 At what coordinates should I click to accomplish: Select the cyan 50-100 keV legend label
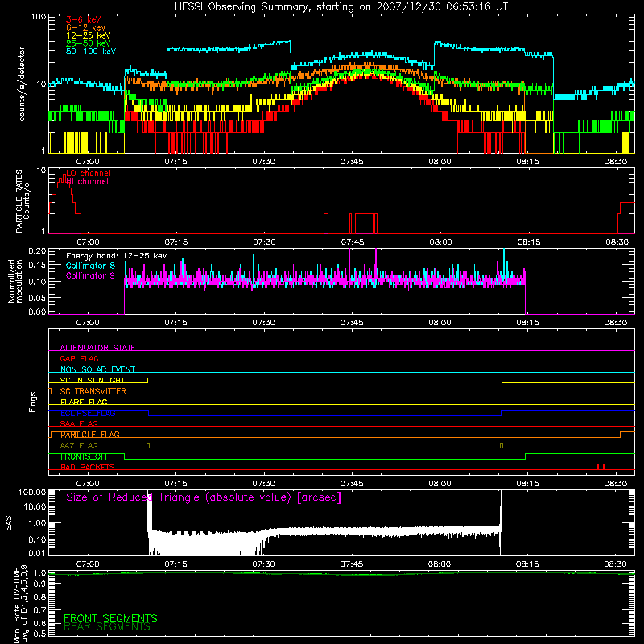pyautogui.click(x=91, y=52)
